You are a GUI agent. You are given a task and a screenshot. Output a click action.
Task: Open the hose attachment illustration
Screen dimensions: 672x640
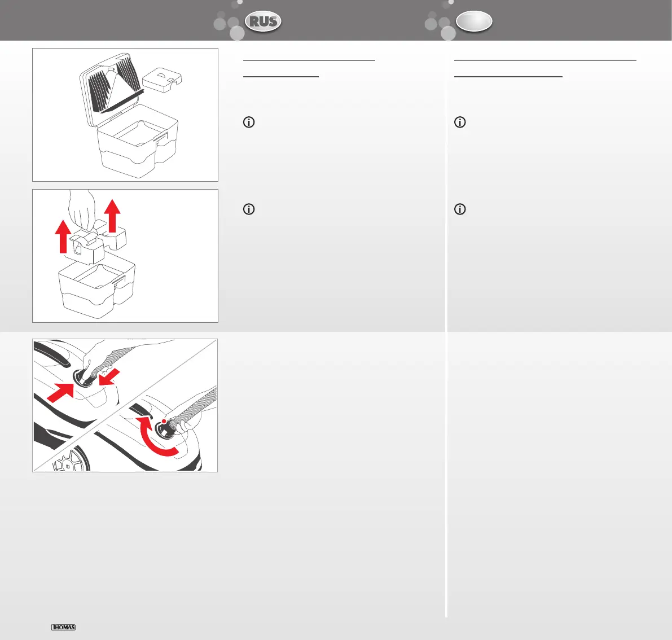[125, 406]
